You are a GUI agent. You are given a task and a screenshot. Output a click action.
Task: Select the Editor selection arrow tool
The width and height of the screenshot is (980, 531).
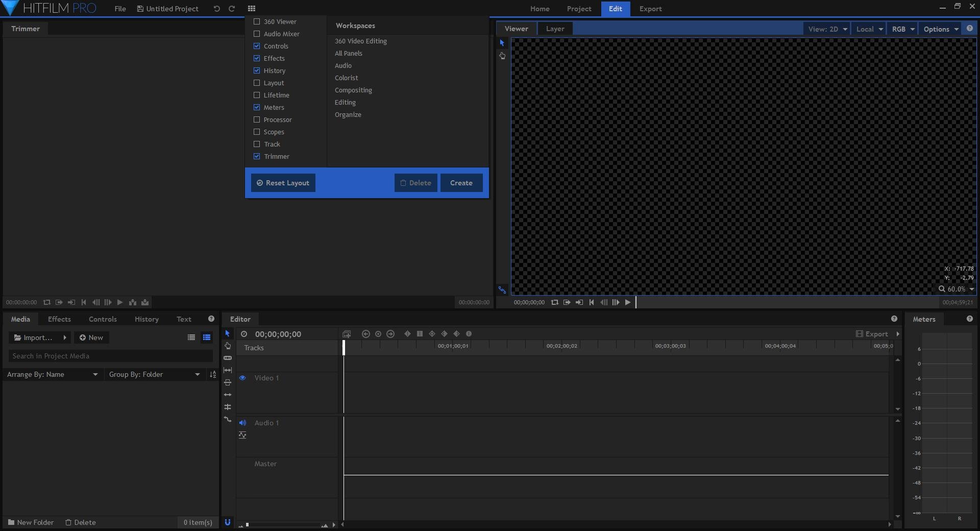click(x=228, y=333)
